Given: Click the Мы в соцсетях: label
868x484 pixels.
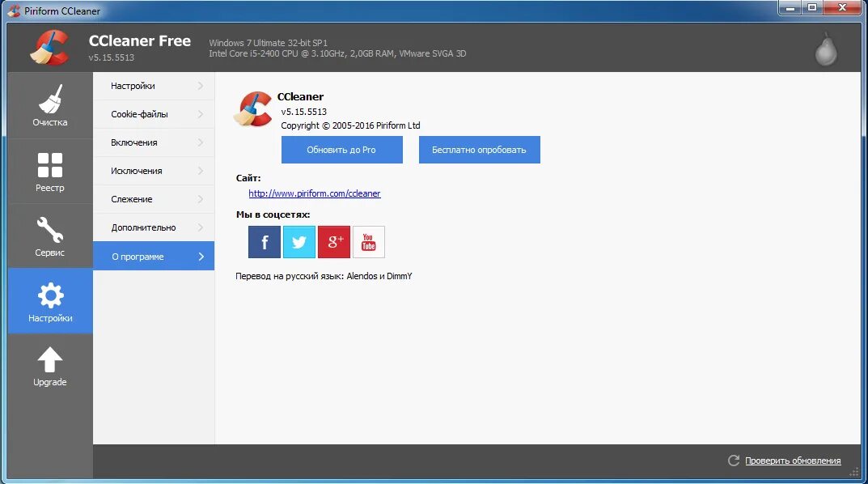Looking at the screenshot, I should (x=273, y=214).
